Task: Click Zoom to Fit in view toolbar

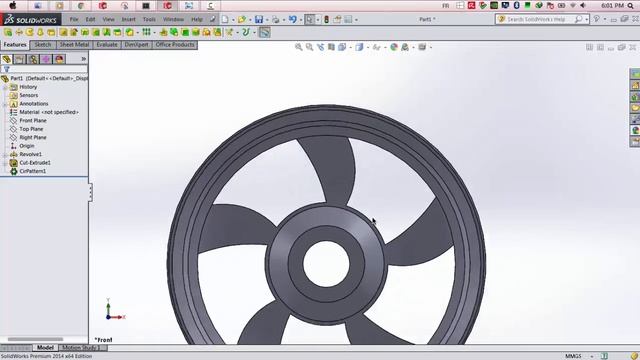Action: [299, 47]
